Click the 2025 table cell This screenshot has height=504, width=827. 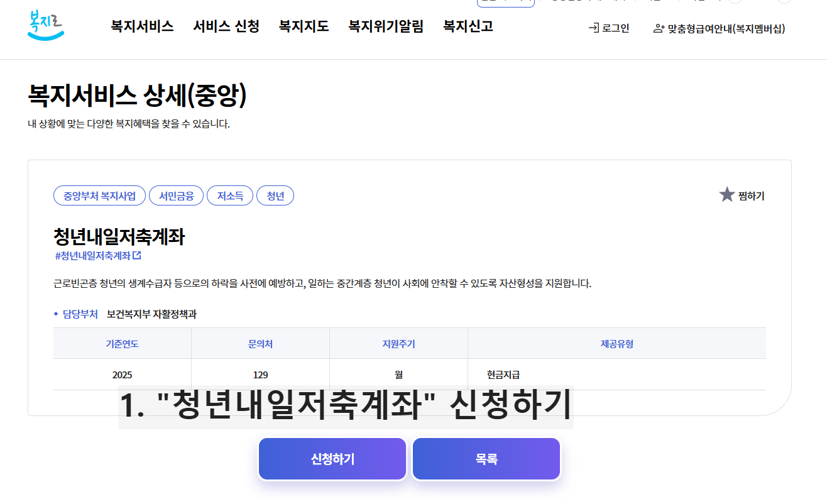pos(122,375)
